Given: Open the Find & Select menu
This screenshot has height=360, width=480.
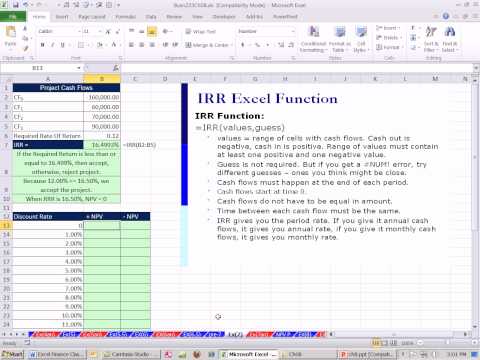Looking at the screenshot, I should click(x=450, y=39).
